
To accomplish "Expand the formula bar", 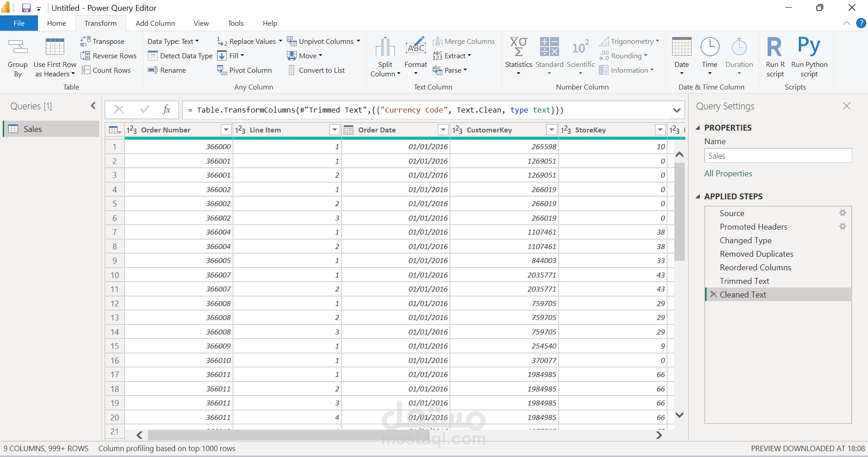I will 677,110.
